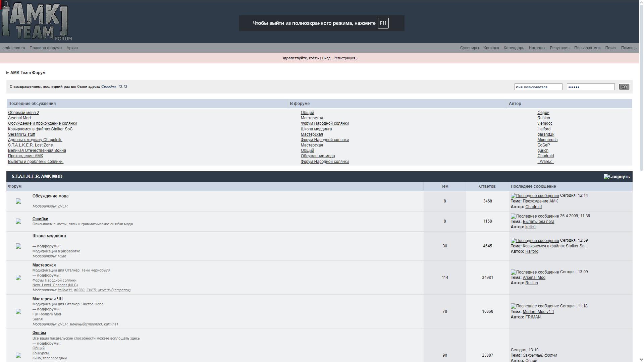Open last post topic Modern Mod v1.1

[538, 312]
